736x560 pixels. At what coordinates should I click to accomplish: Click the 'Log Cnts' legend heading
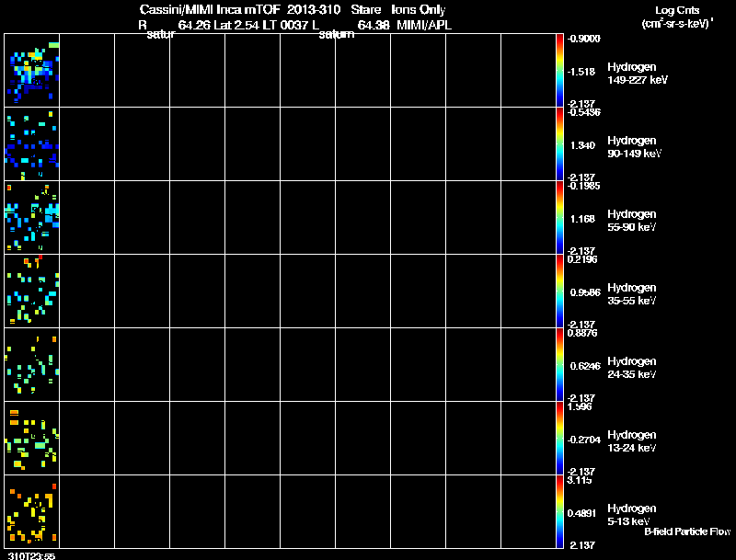point(677,10)
